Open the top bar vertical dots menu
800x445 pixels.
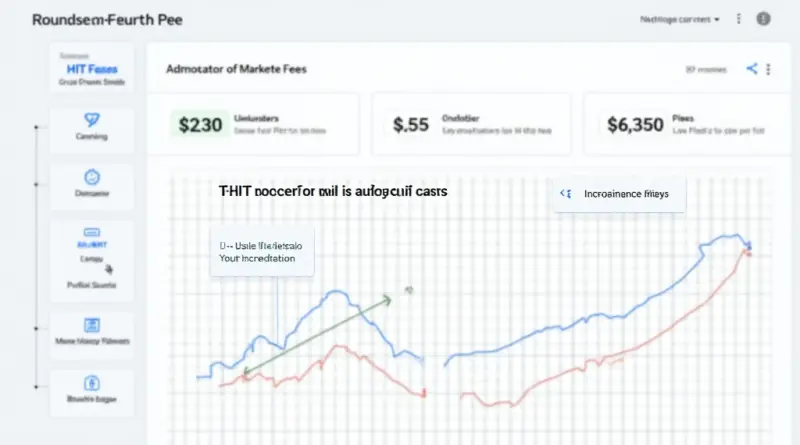739,19
